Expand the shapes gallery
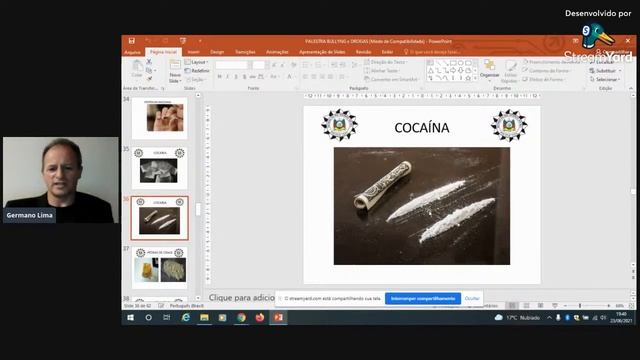Image resolution: width=640 pixels, height=360 pixels. (x=475, y=78)
